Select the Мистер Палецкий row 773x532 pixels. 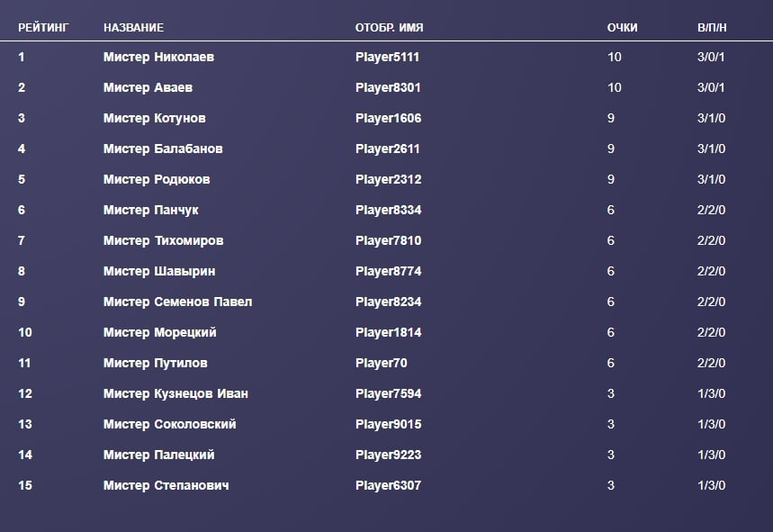pos(158,455)
